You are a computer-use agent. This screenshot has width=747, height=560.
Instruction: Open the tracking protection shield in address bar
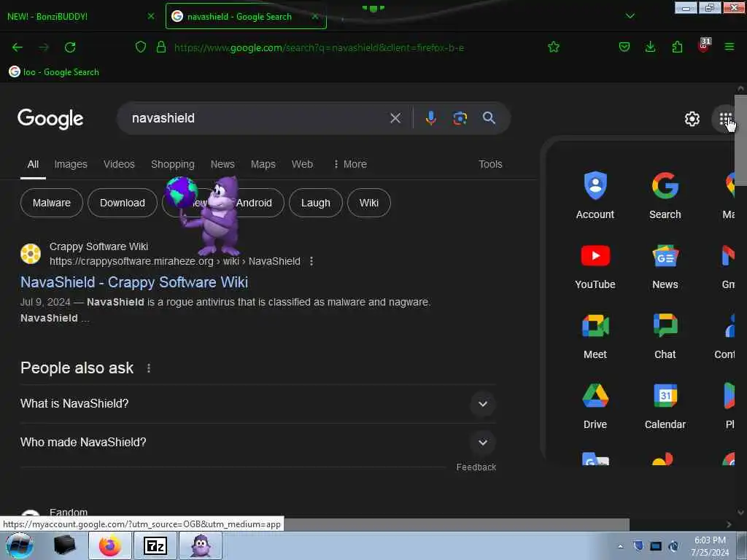tap(141, 47)
